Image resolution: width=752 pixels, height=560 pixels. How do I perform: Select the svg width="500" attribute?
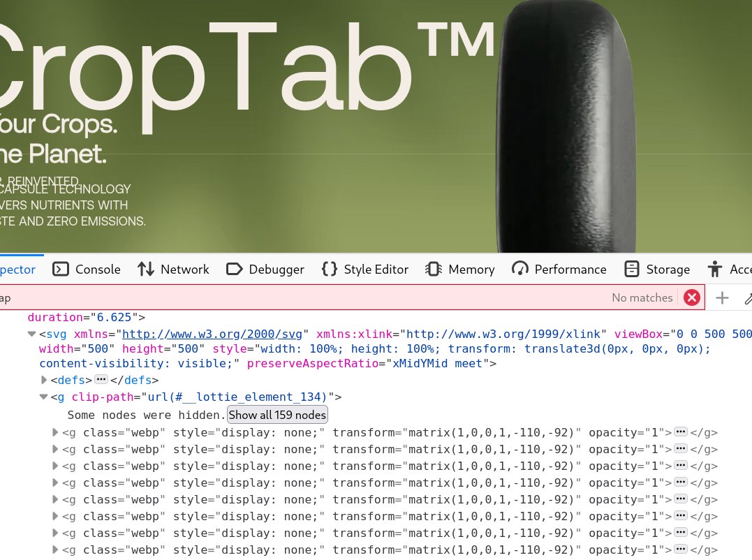pyautogui.click(x=77, y=348)
